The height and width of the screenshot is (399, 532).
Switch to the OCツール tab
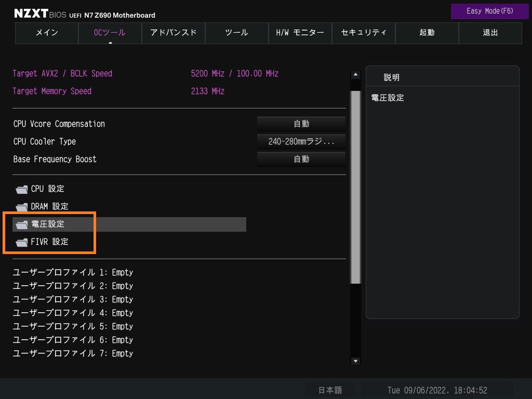click(110, 33)
